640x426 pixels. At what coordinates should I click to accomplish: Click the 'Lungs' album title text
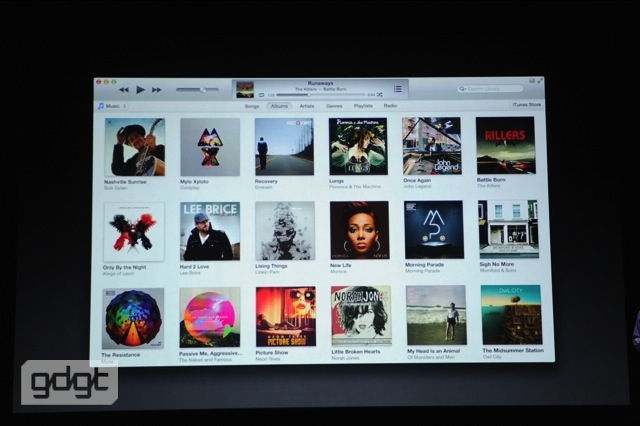[336, 181]
